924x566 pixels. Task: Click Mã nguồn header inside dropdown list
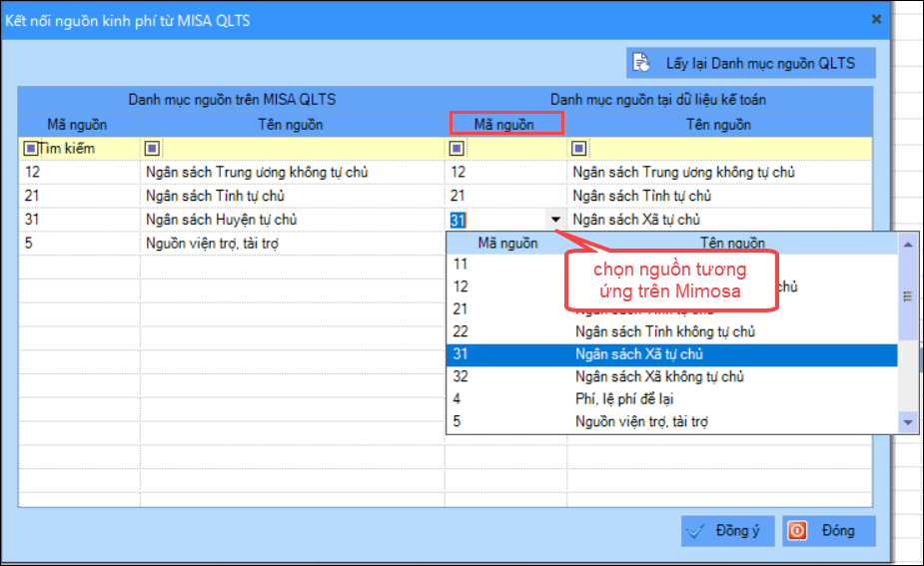[x=508, y=244]
